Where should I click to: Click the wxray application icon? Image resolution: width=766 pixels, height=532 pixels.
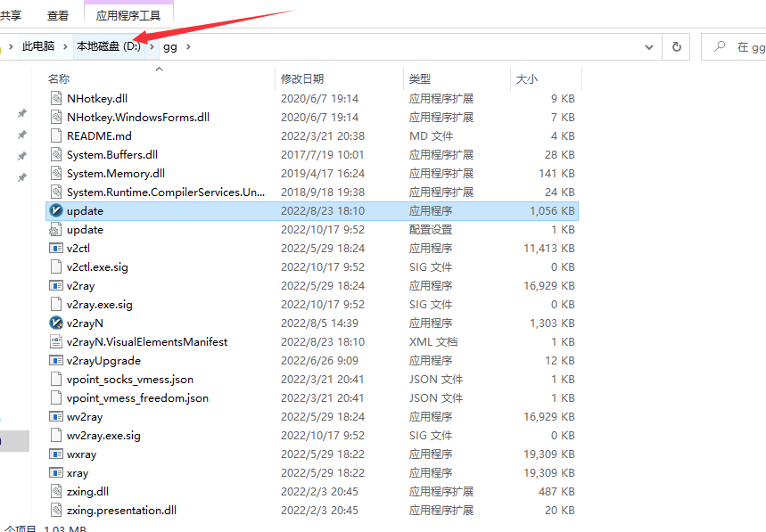(56, 454)
